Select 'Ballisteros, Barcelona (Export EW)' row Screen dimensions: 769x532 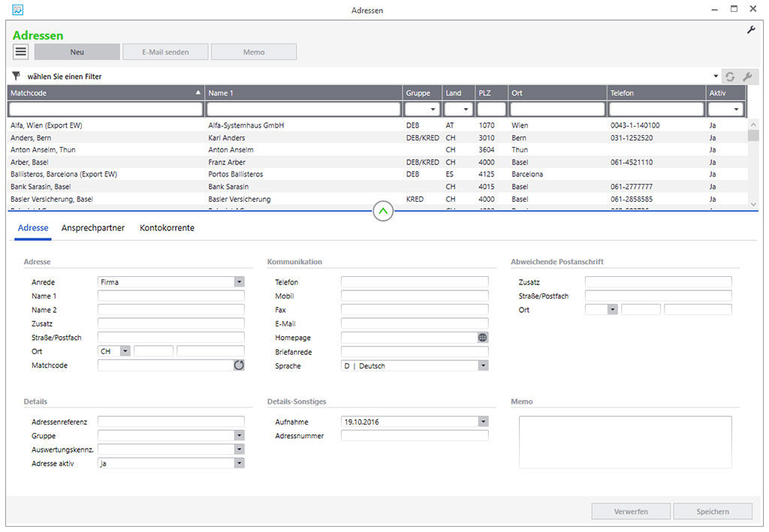coord(378,174)
